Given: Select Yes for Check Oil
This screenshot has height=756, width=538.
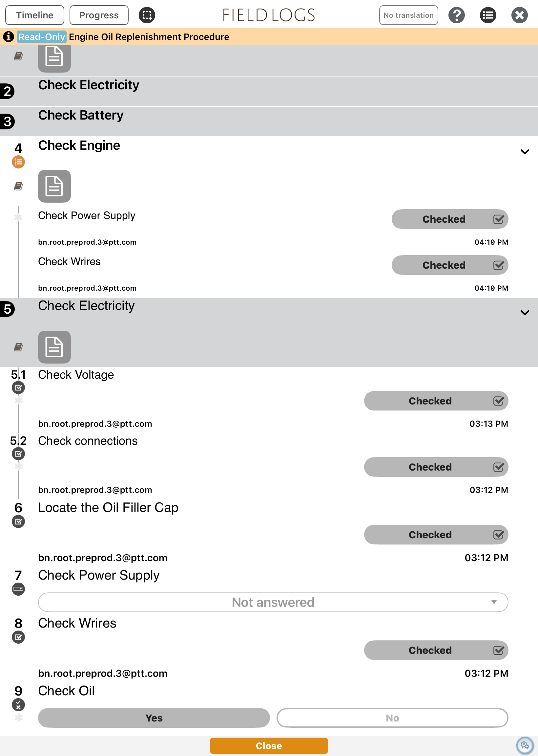Looking at the screenshot, I should coord(154,718).
